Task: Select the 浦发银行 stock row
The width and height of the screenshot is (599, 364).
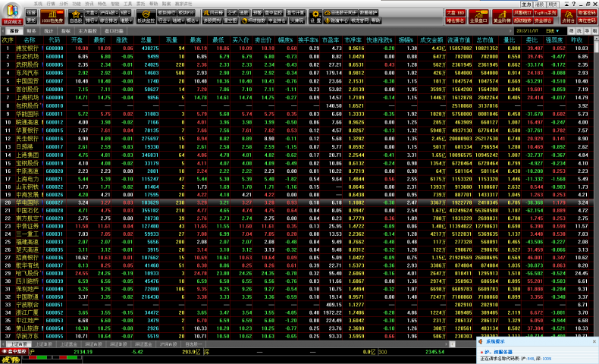Action: pyautogui.click(x=30, y=48)
